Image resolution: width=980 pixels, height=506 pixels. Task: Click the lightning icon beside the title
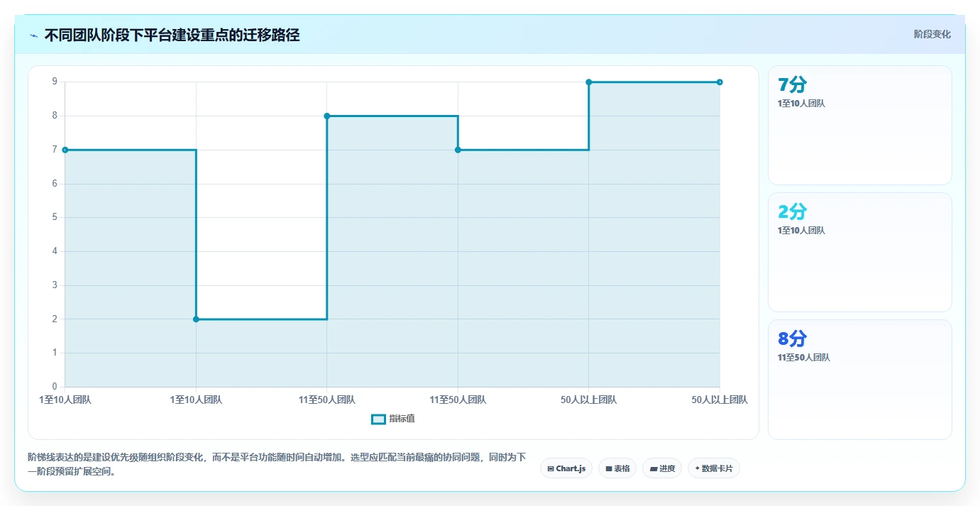tap(34, 35)
